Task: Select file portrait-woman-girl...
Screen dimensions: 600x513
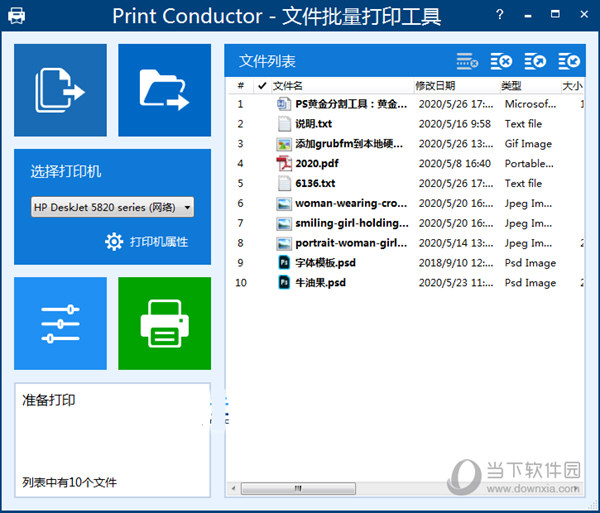Action: click(x=351, y=243)
